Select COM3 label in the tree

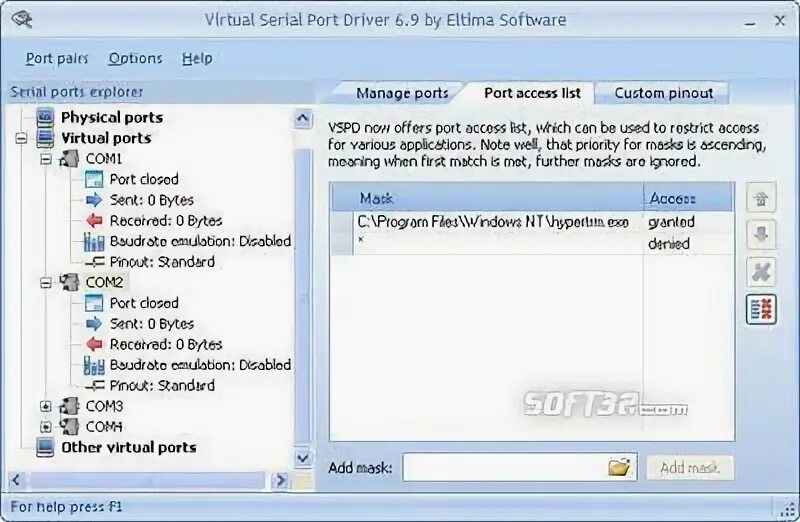[104, 406]
